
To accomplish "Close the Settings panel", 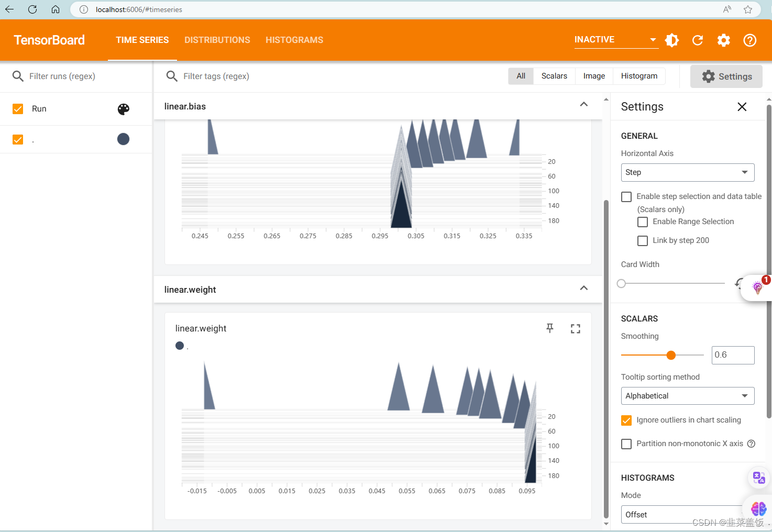I will [x=742, y=107].
